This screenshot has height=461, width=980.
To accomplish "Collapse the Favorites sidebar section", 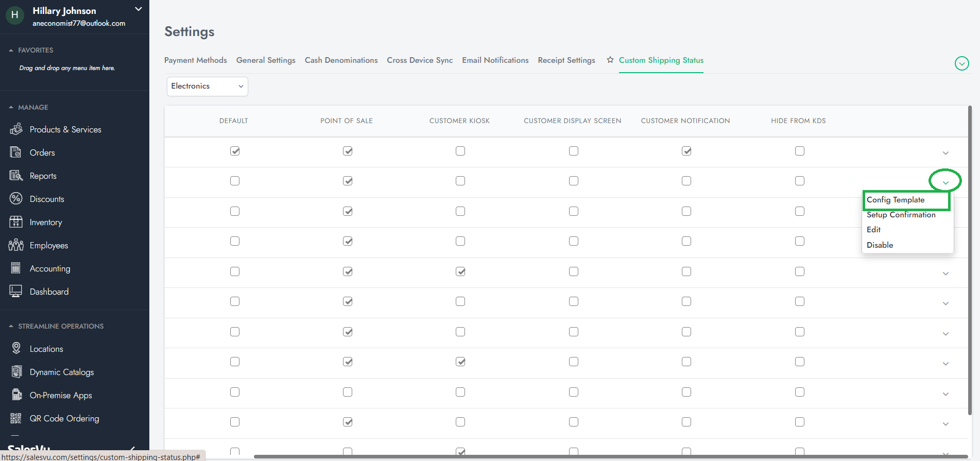I will pos(11,50).
